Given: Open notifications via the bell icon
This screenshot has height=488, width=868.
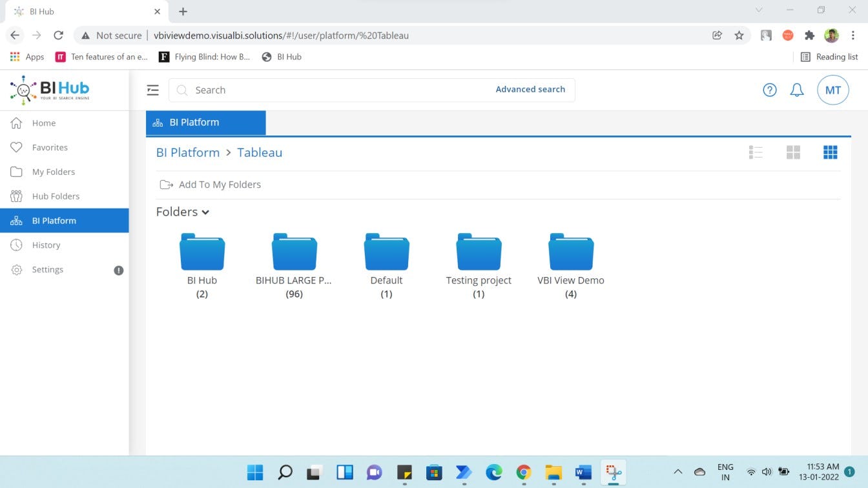Looking at the screenshot, I should point(797,90).
